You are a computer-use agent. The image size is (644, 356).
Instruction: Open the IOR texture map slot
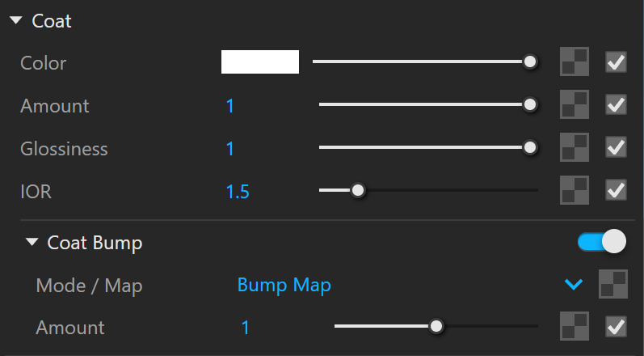[x=575, y=190]
